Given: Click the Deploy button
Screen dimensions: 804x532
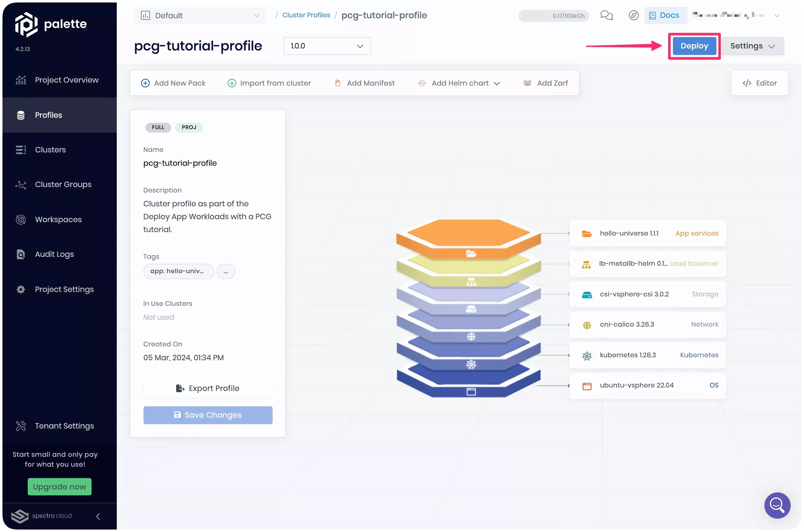Looking at the screenshot, I should coord(694,46).
